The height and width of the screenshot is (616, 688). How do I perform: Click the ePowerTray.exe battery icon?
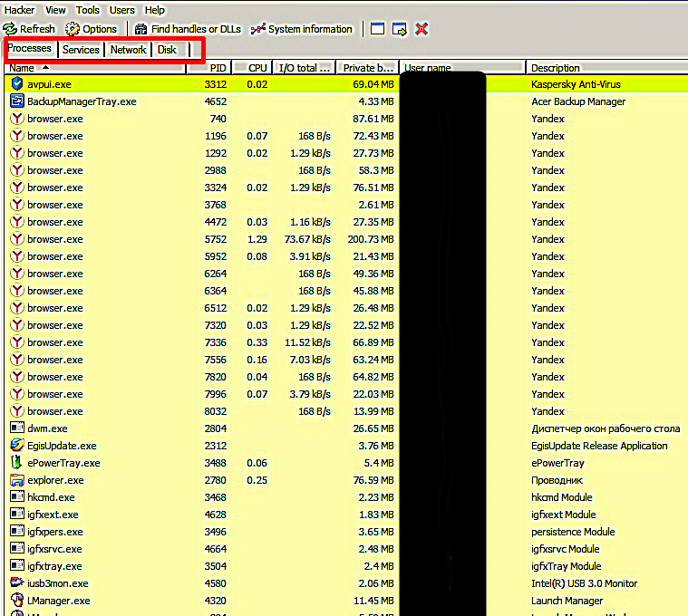click(x=16, y=463)
